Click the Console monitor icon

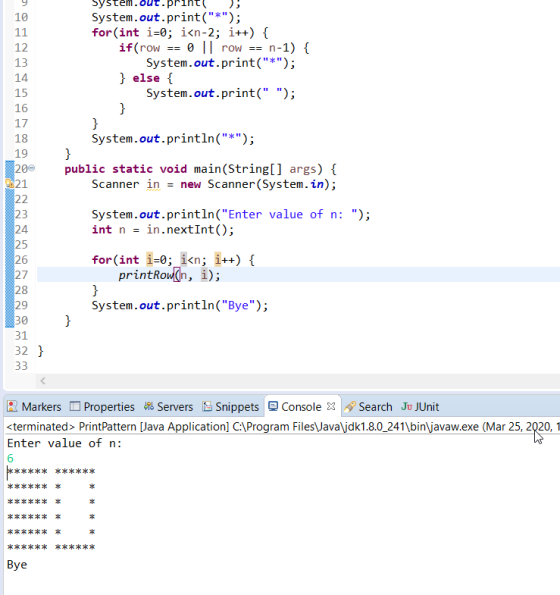(273, 406)
